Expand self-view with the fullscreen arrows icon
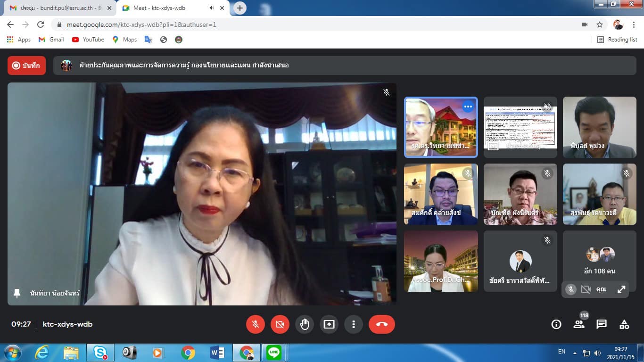Screen dimensions: 644x362 tap(621, 289)
